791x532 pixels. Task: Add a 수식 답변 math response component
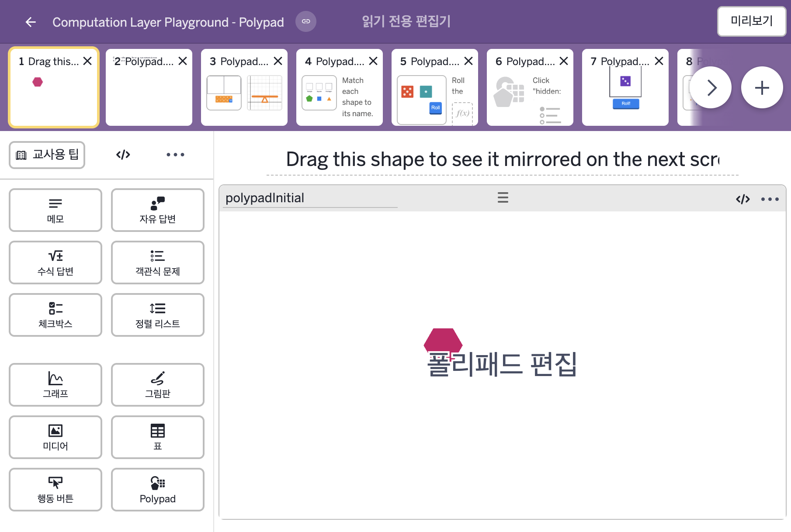(x=56, y=263)
